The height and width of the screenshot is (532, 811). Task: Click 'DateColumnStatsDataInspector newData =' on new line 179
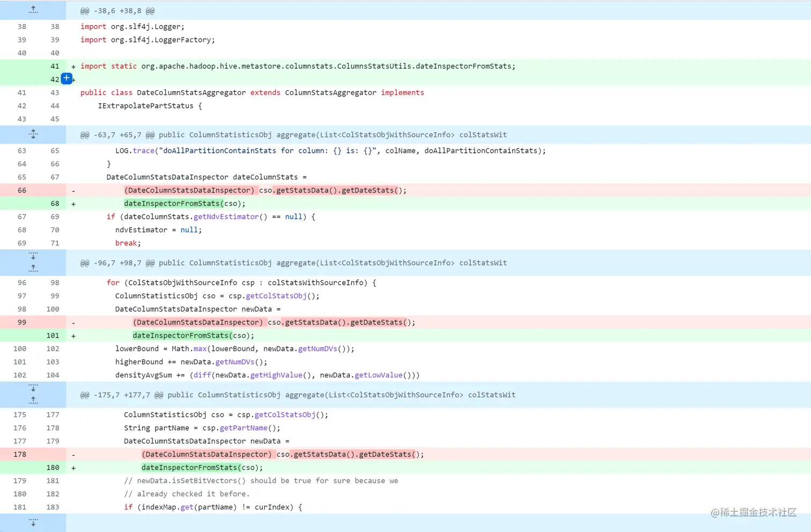point(207,441)
